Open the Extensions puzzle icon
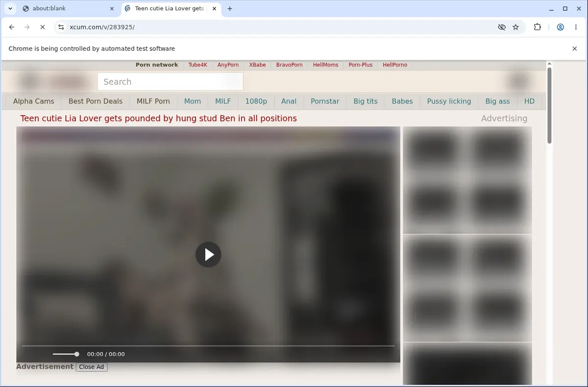This screenshot has width=588, height=387. [x=538, y=27]
